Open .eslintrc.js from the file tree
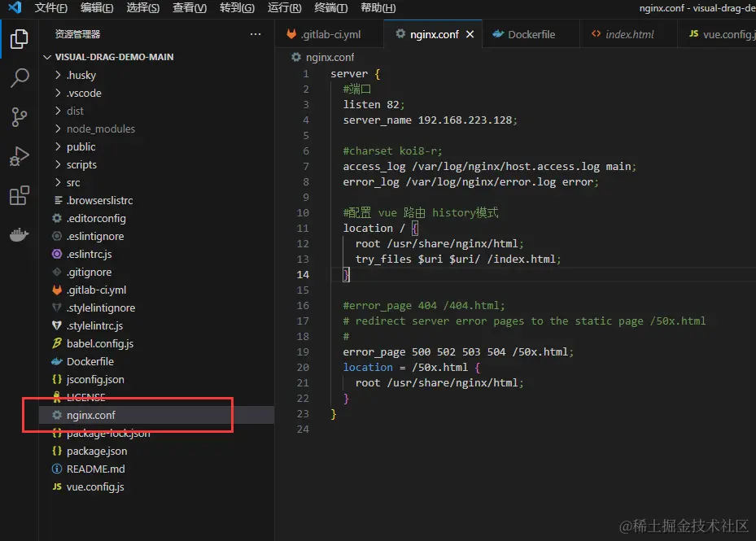756x541 pixels. (156, 254)
